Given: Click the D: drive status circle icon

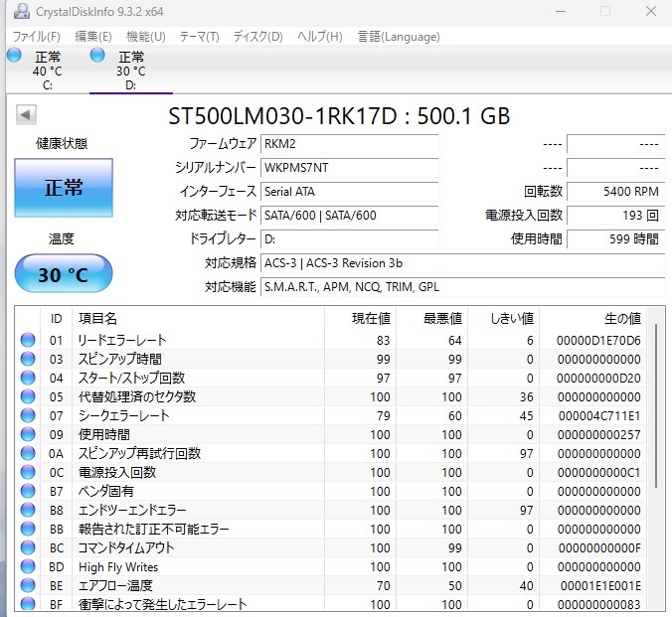Looking at the screenshot, I should (97, 56).
